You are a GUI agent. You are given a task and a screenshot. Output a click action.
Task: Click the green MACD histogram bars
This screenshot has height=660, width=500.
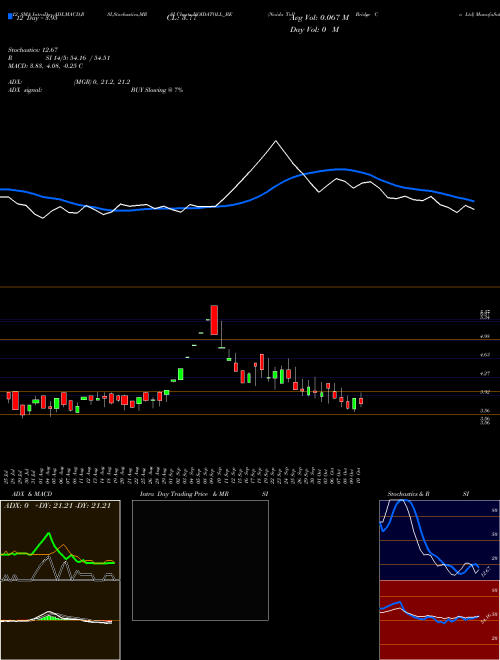[x=51, y=617]
